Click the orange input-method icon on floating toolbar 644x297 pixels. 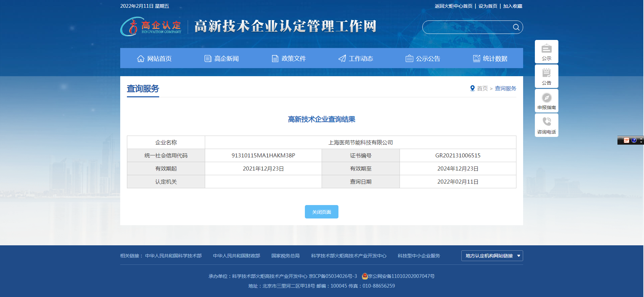tap(627, 140)
